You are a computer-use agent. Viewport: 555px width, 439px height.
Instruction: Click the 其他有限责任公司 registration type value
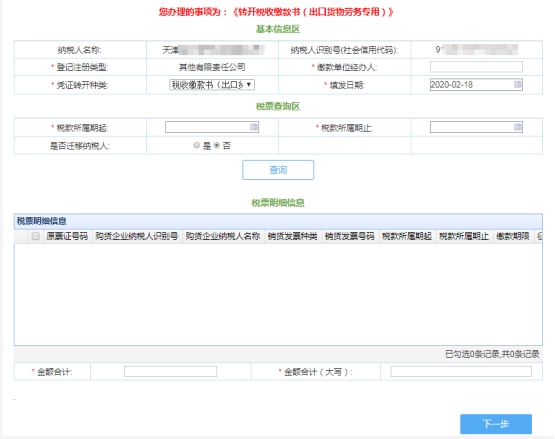[212, 67]
